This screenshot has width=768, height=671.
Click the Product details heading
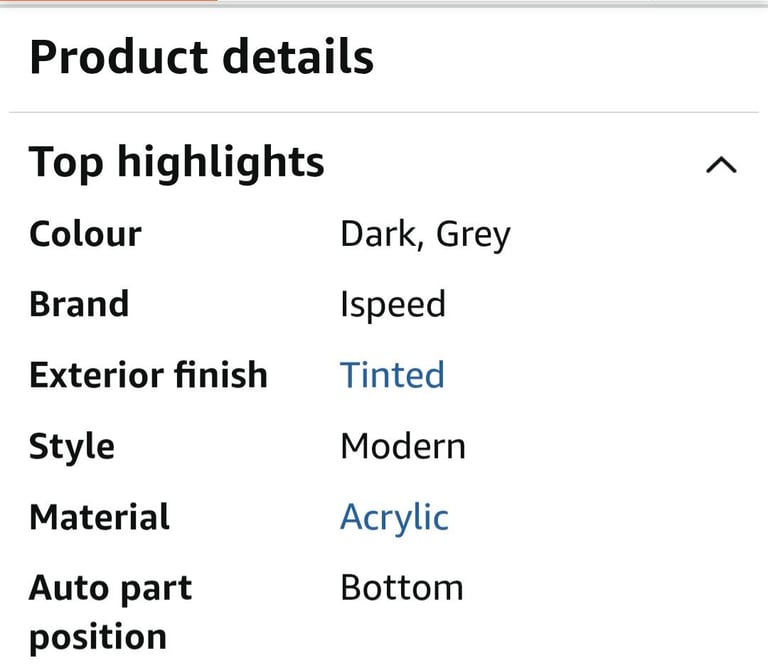point(201,57)
